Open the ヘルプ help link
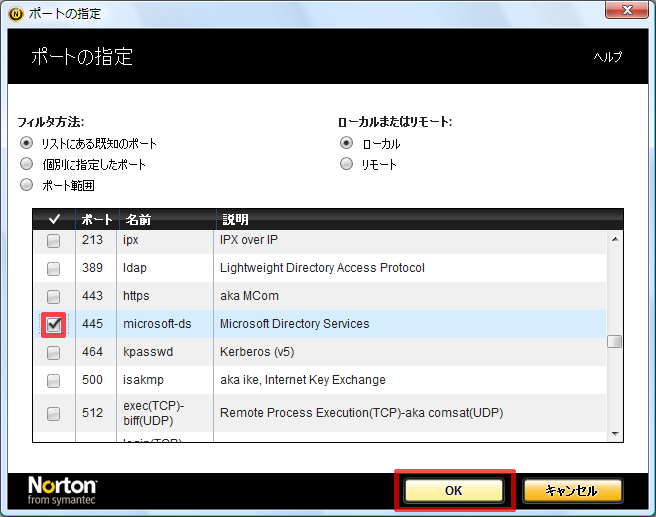This screenshot has width=656, height=517. point(607,57)
